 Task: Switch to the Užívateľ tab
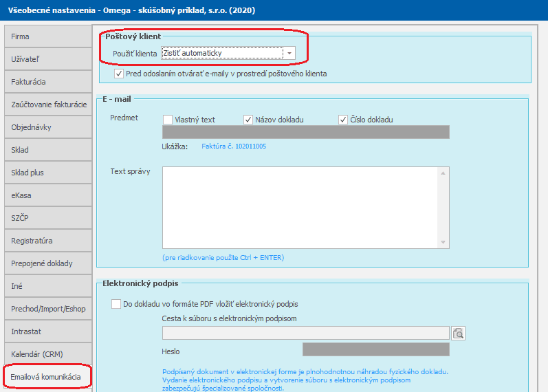[x=47, y=59]
